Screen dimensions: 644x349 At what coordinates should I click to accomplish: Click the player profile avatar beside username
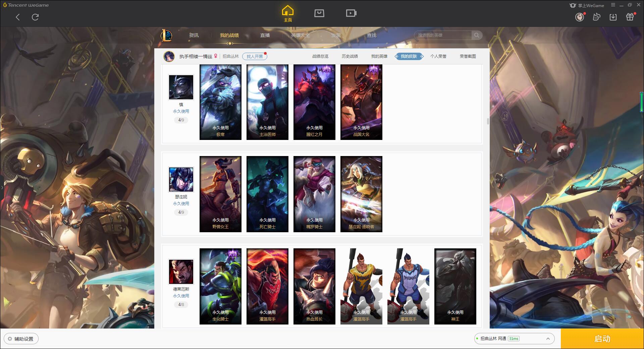169,56
